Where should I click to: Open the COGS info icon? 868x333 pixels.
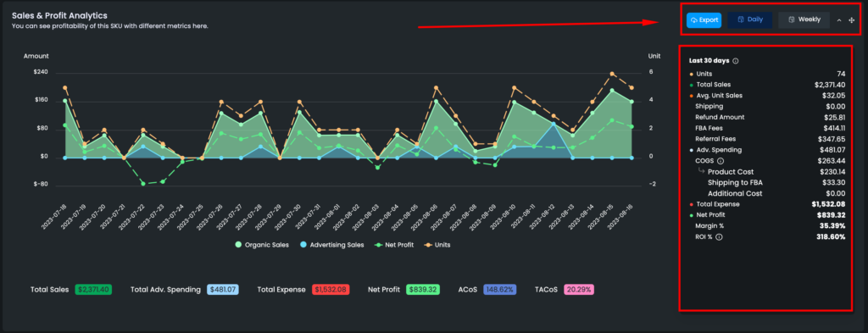point(721,161)
